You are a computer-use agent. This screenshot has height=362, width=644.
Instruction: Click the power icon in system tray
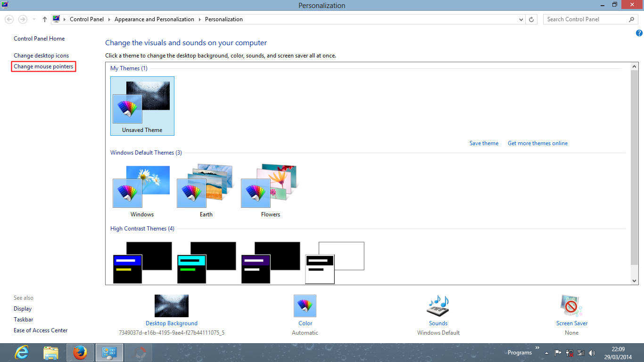570,353
